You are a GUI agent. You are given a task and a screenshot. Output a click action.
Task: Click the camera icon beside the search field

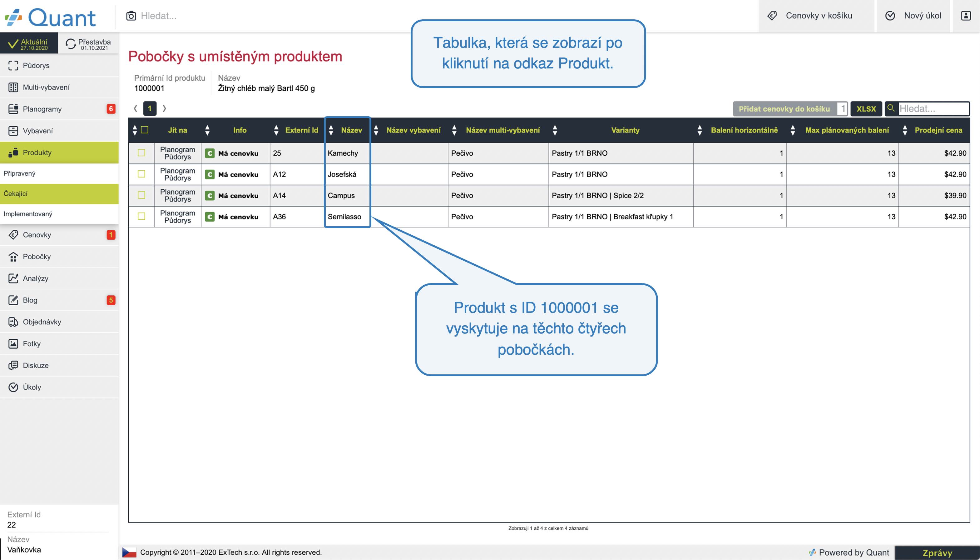[x=131, y=16]
